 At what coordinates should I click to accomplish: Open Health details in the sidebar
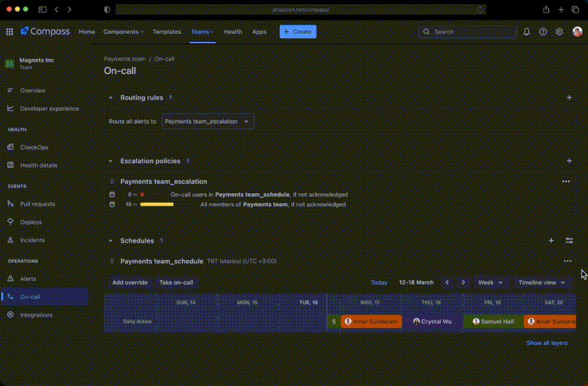coord(45,165)
